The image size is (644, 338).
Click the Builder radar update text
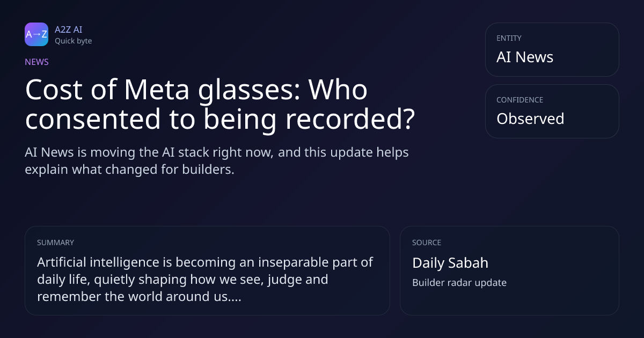click(459, 283)
